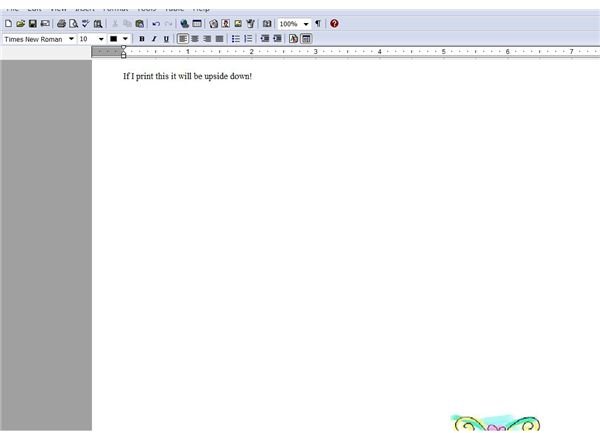
Task: Toggle underline formatting
Action: (x=166, y=39)
